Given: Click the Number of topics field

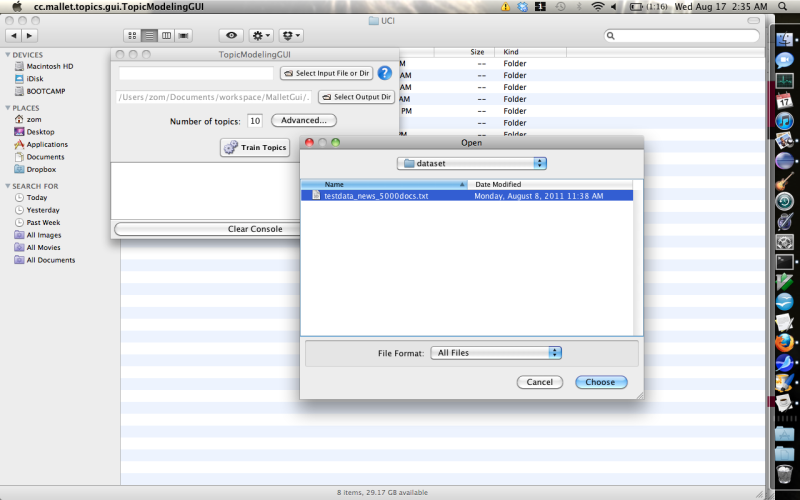Looking at the screenshot, I should coord(255,121).
